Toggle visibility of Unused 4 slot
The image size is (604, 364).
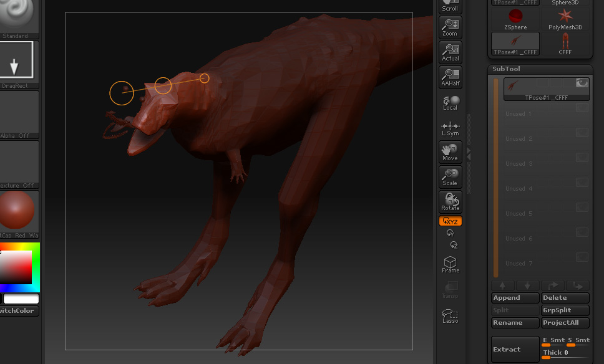(582, 183)
